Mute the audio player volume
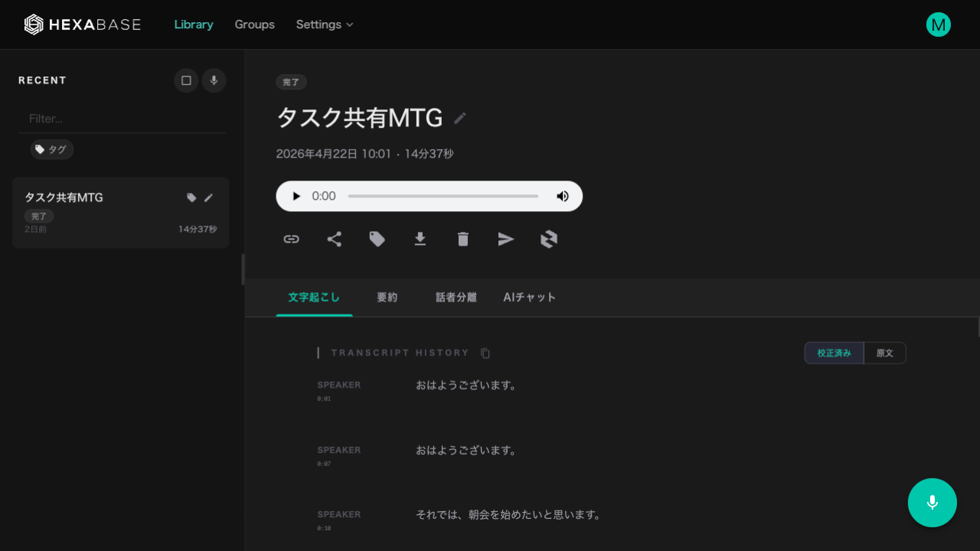The height and width of the screenshot is (551, 980). tap(563, 196)
